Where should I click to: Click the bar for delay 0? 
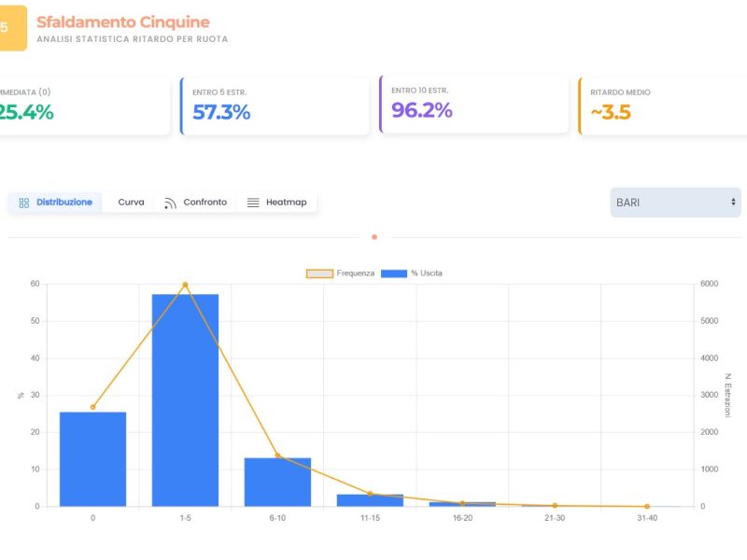pyautogui.click(x=92, y=459)
